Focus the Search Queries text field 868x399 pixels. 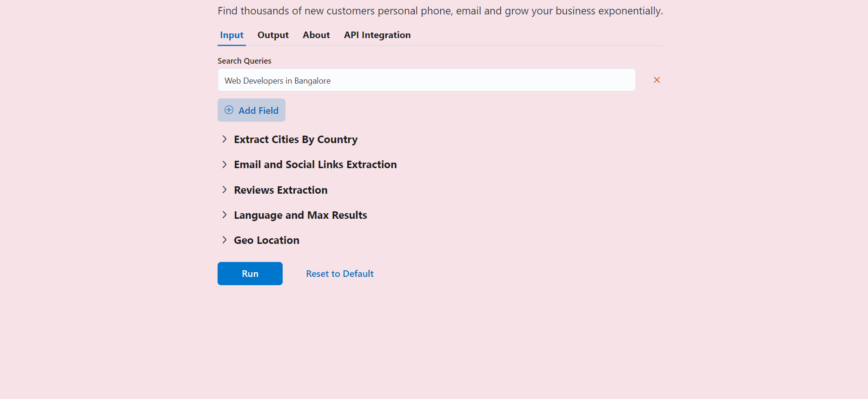(426, 80)
